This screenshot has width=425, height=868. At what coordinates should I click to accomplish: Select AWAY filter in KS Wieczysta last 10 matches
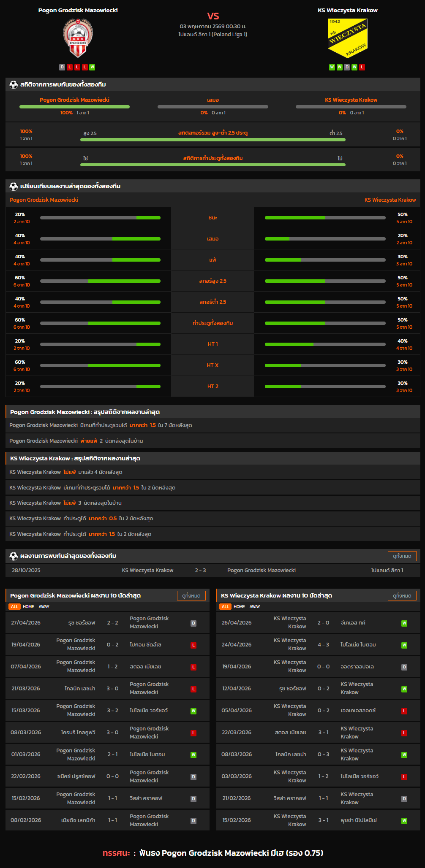(255, 606)
